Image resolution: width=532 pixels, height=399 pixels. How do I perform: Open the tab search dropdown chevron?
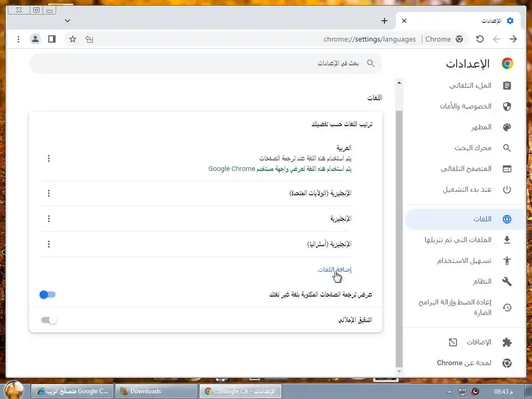tap(68, 21)
